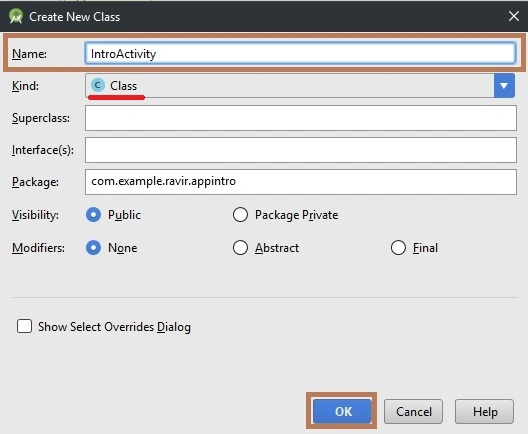Click the Package field with com.example.ravir.appintro
528x434 pixels.
coord(301,182)
